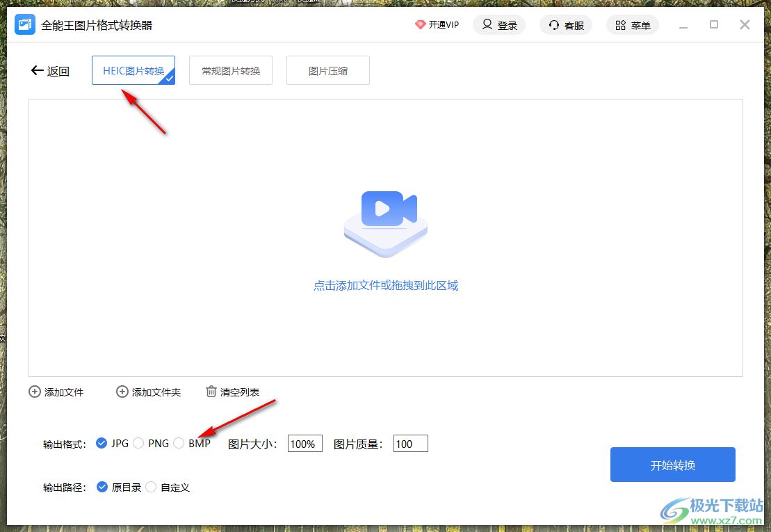Screen dimensions: 771x532
Task: Select 自定义 output path
Action: (151, 487)
